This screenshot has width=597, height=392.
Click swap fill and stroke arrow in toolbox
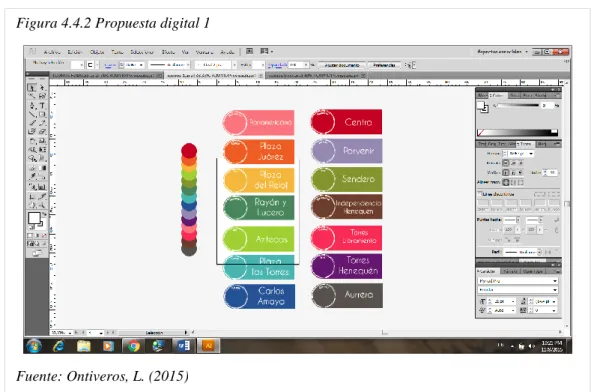44,214
